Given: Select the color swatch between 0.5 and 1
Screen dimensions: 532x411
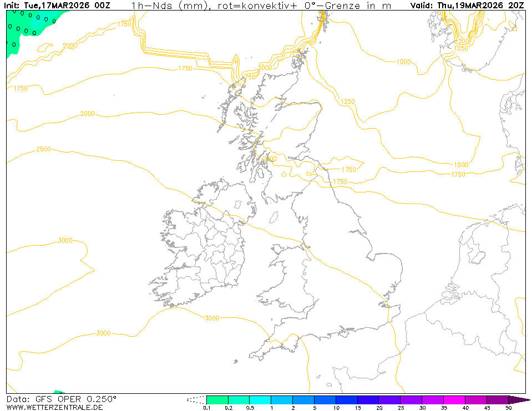Looking at the screenshot, I should (260, 399).
